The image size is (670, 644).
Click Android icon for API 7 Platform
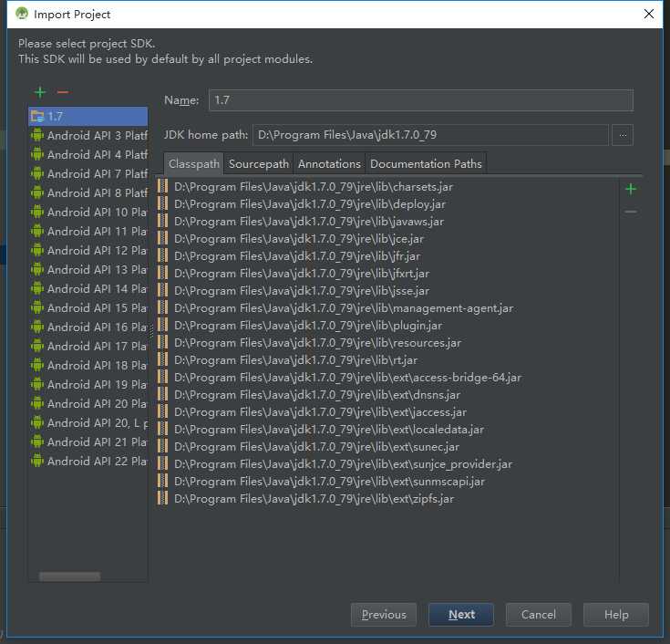[37, 173]
